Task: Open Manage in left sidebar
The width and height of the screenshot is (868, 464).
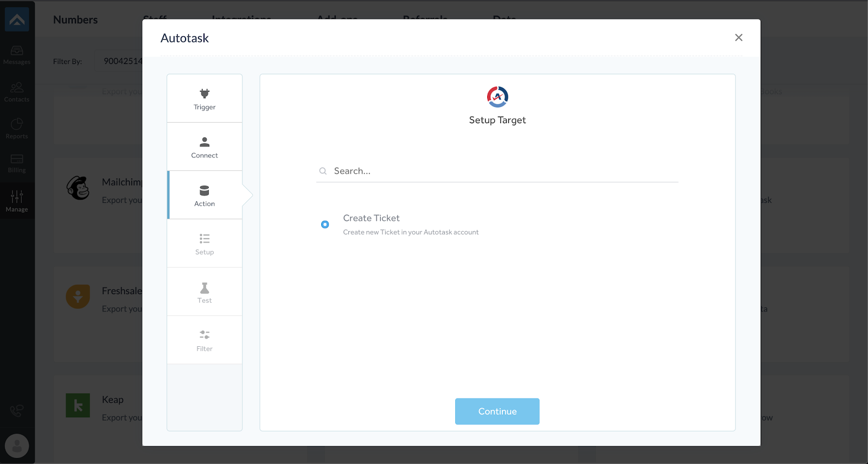Action: (x=17, y=201)
